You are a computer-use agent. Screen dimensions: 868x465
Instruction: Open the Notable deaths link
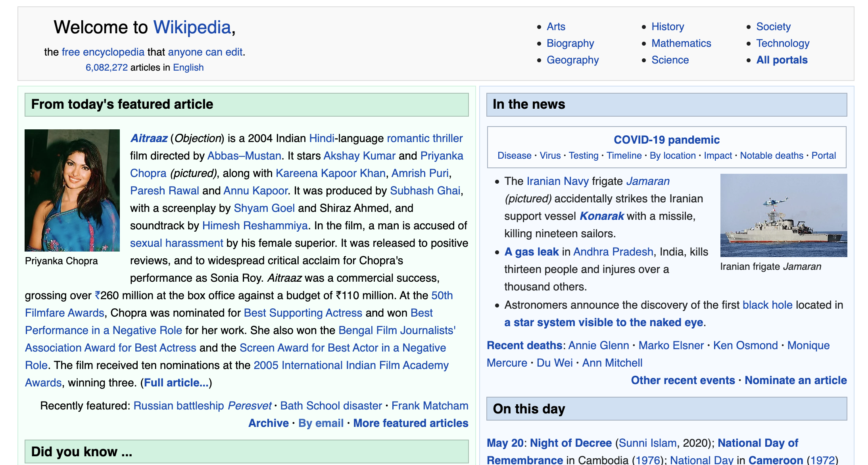pos(772,156)
